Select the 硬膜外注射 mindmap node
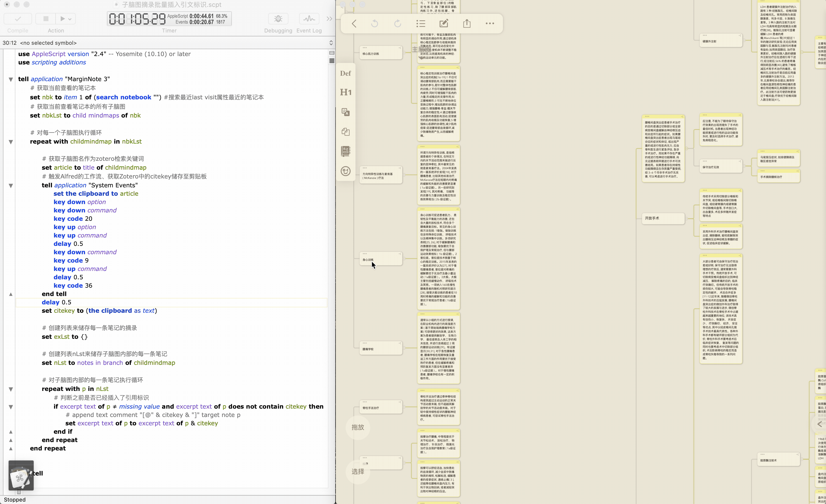Viewport: 826px width, 504px height. pos(721,41)
